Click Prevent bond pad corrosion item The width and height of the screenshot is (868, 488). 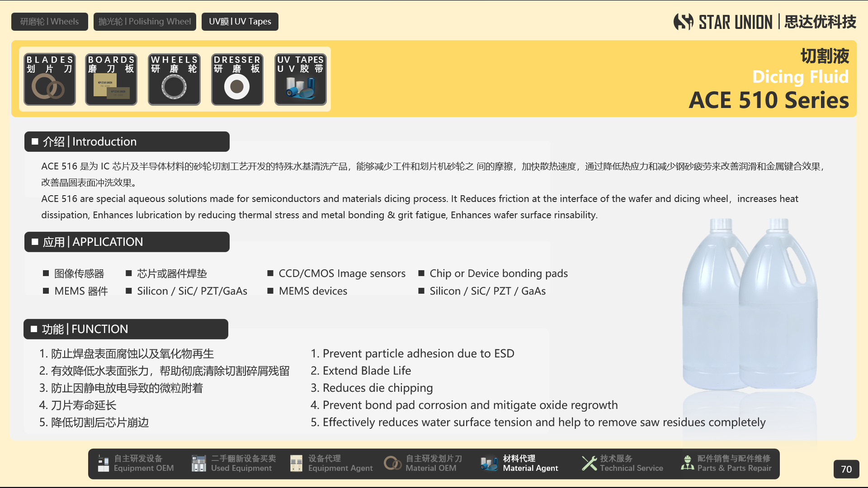tap(464, 405)
